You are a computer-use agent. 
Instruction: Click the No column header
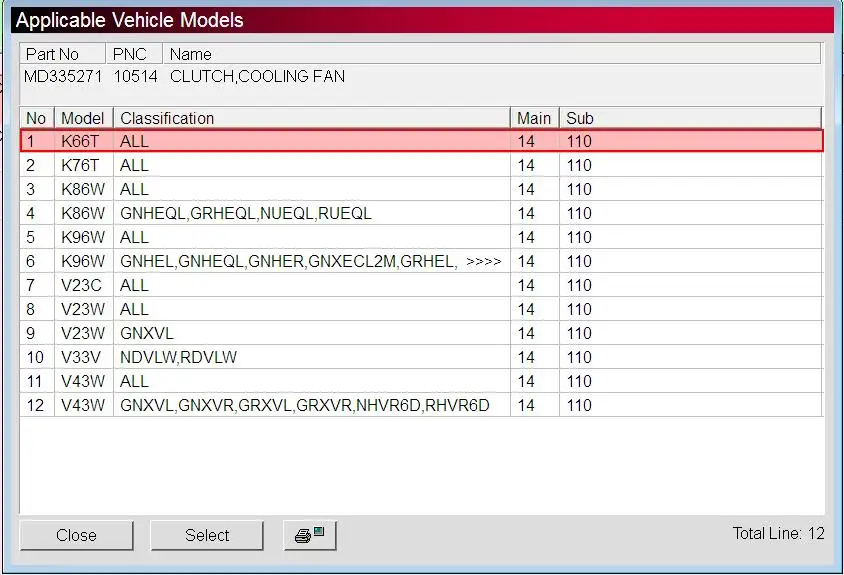coord(37,118)
